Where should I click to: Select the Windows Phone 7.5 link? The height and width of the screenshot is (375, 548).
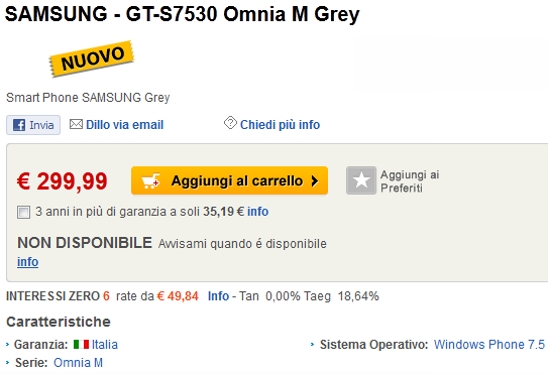(x=489, y=345)
